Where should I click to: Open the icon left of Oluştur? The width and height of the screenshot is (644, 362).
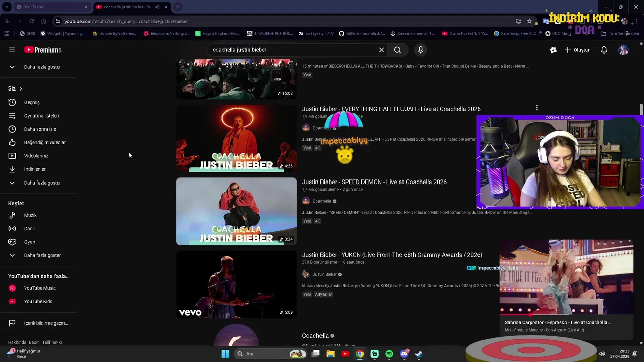point(553,50)
